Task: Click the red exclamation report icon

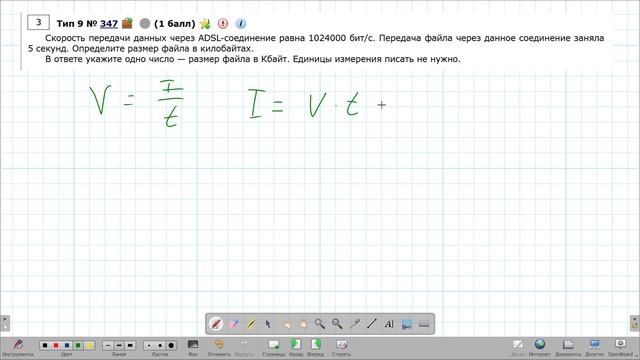Action: (x=223, y=24)
